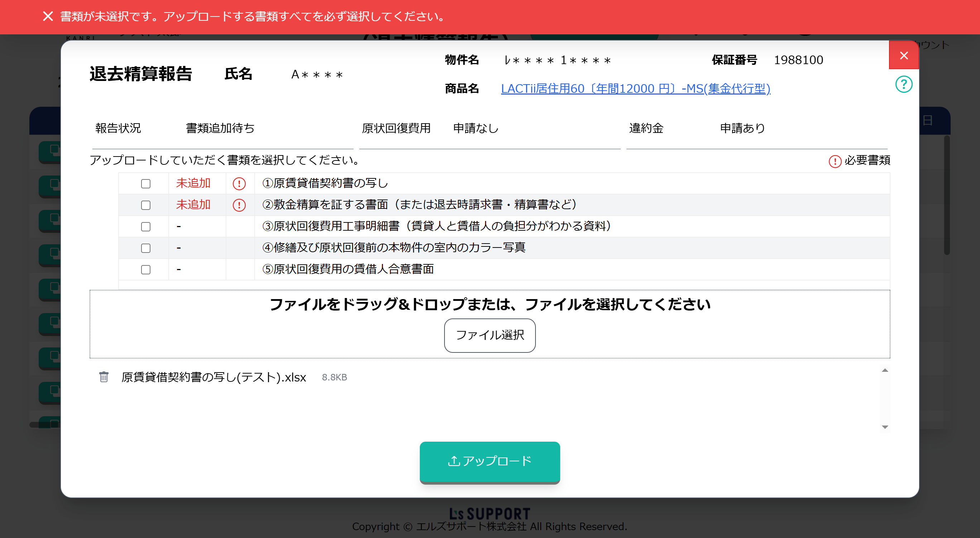Click the 原賃貸借契約書の写し(テスト).xlsx file name
Screen dimensions: 980x538
point(213,377)
